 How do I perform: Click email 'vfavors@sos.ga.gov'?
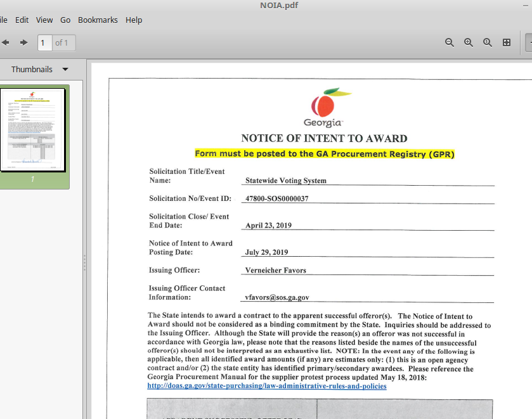tap(277, 297)
